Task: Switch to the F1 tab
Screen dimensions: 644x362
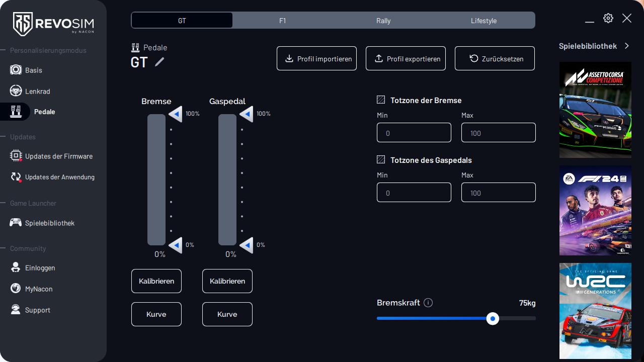Action: click(x=283, y=21)
